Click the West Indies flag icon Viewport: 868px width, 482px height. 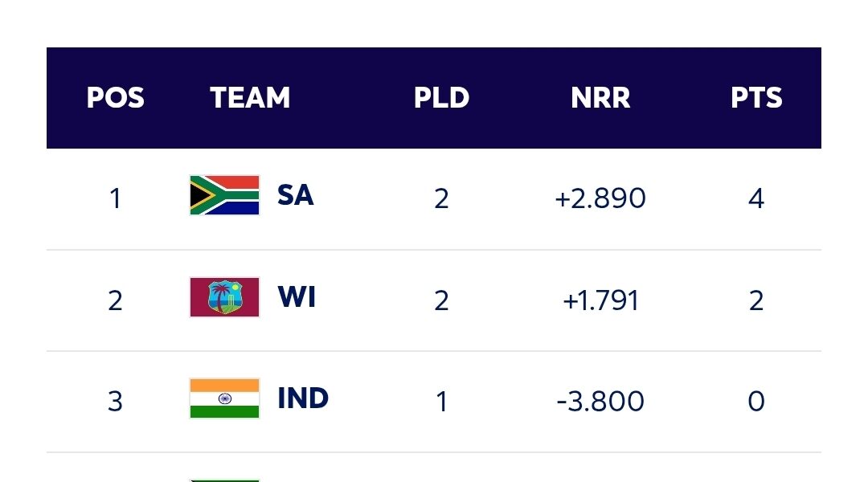[224, 297]
